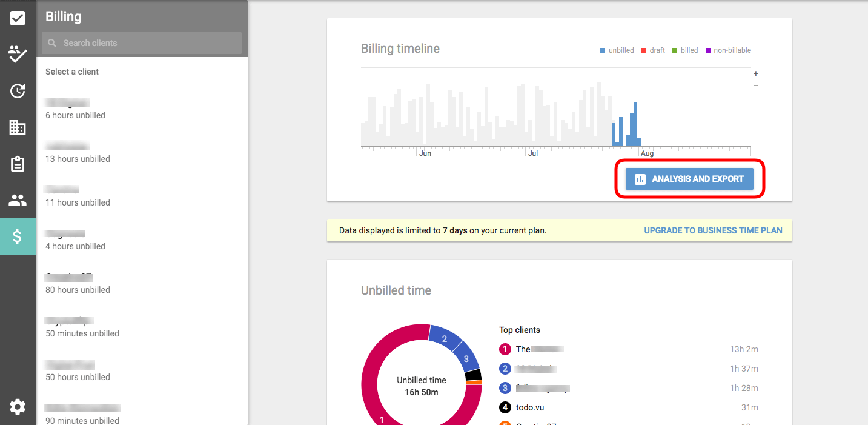Toggle the non-billable legend entry
This screenshot has width=868, height=425.
728,50
